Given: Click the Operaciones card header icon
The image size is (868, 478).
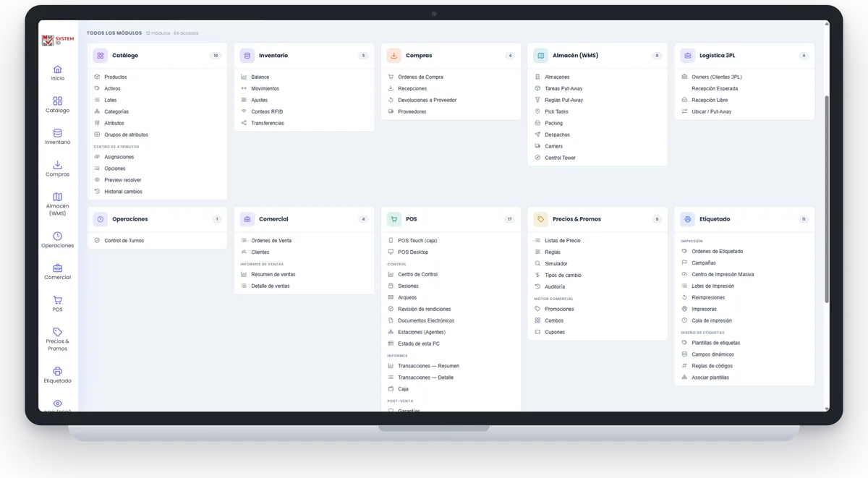Looking at the screenshot, I should point(100,218).
